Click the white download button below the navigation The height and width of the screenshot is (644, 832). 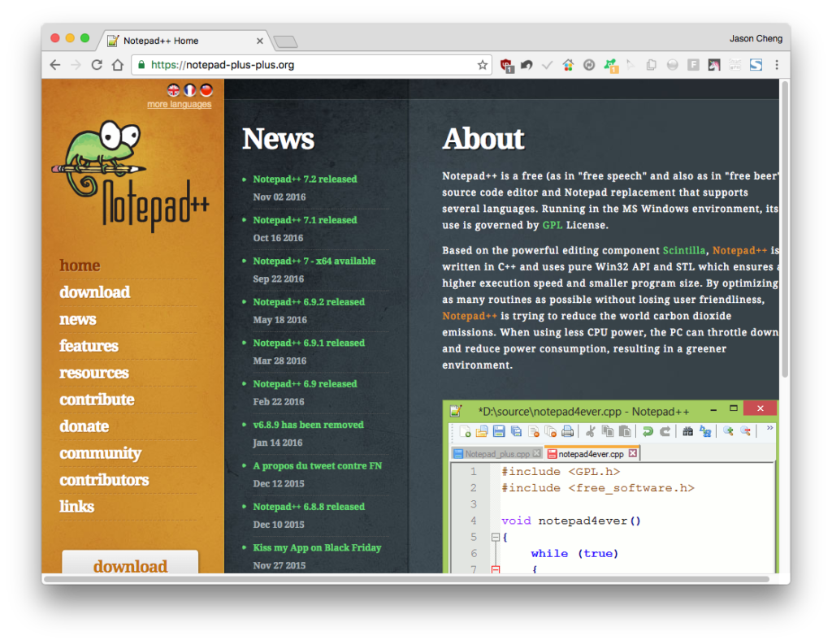tap(130, 562)
